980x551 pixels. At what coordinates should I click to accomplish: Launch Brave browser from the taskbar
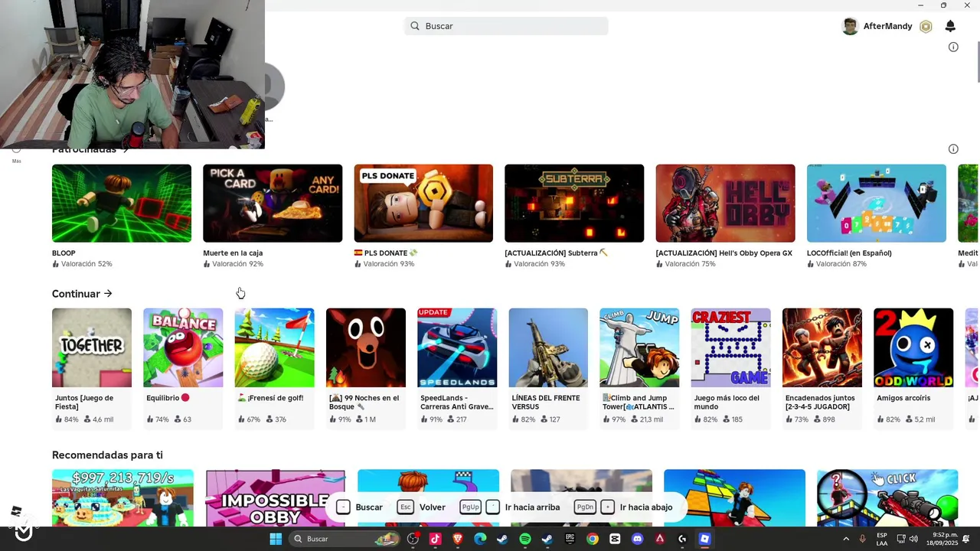click(x=458, y=539)
